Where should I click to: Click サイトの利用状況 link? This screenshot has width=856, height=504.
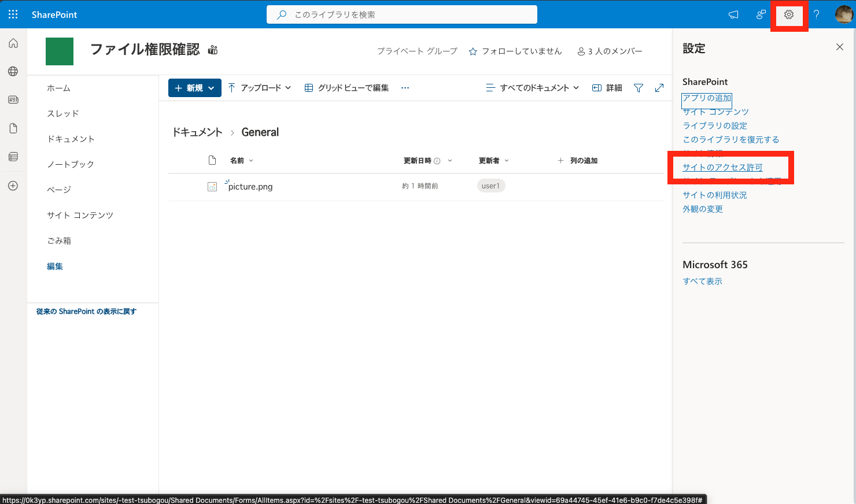tap(715, 195)
